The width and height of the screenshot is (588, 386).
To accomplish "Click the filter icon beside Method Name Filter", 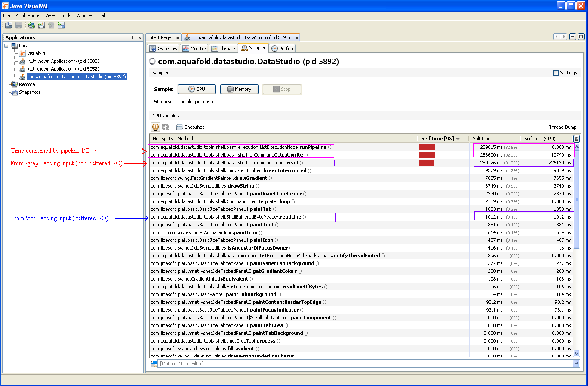I will [x=154, y=364].
